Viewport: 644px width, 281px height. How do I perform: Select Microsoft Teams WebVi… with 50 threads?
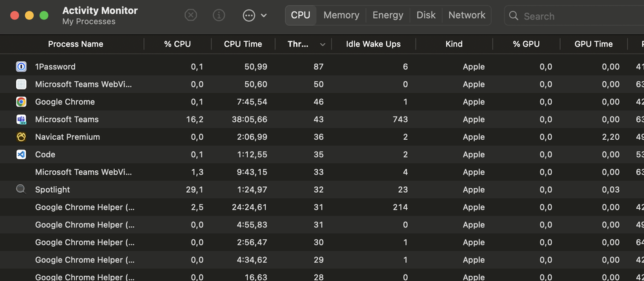click(x=84, y=84)
